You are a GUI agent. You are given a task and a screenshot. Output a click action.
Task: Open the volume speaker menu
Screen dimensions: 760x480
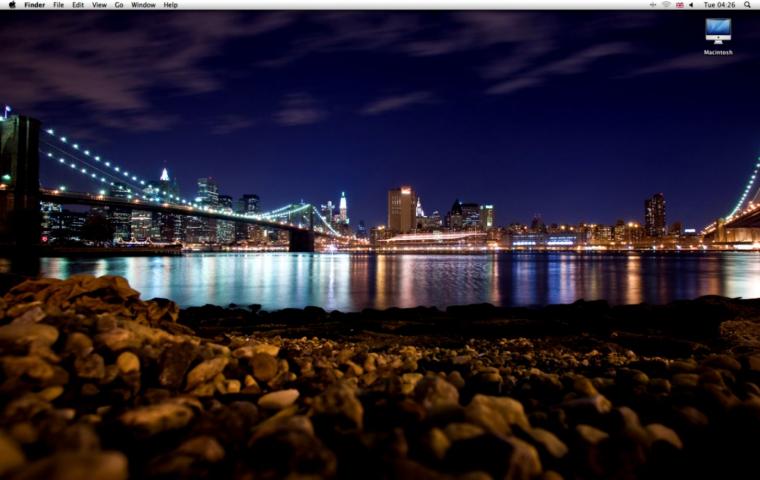692,5
